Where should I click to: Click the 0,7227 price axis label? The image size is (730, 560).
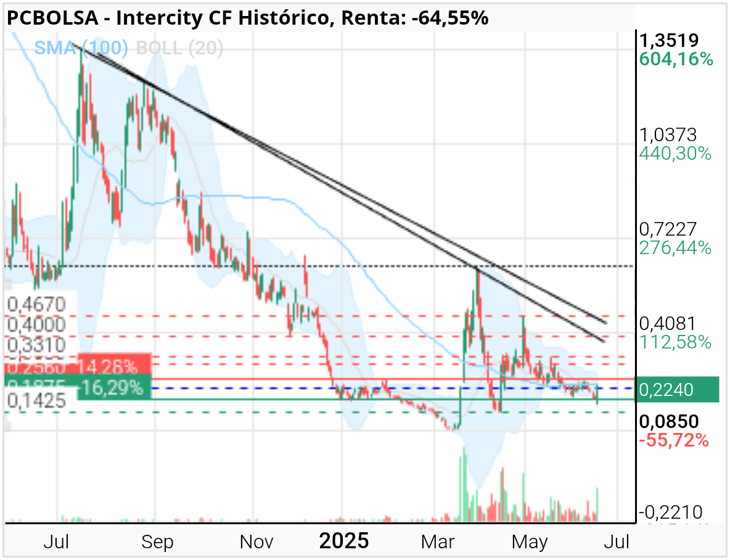tap(668, 229)
